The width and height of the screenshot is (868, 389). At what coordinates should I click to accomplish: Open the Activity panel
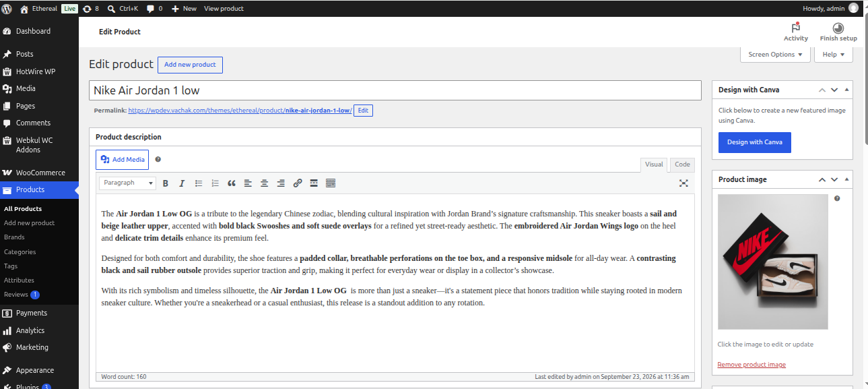(x=796, y=32)
